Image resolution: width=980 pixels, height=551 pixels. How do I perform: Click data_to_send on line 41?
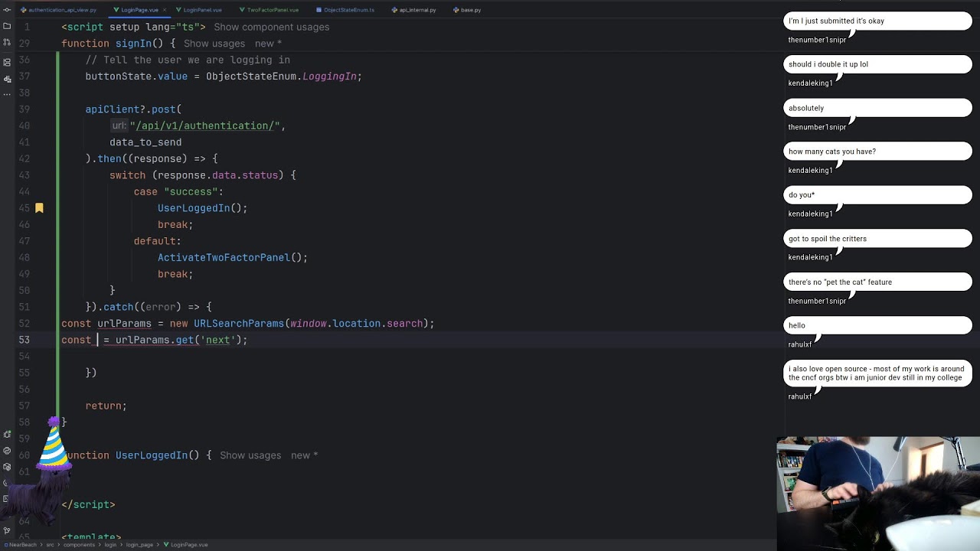[x=145, y=142]
